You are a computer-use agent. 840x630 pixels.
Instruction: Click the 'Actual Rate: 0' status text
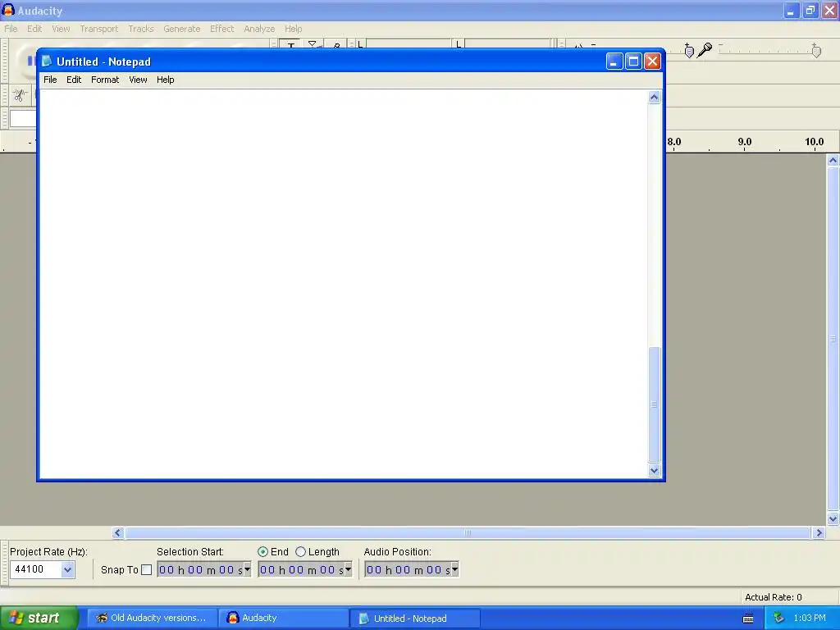[773, 597]
